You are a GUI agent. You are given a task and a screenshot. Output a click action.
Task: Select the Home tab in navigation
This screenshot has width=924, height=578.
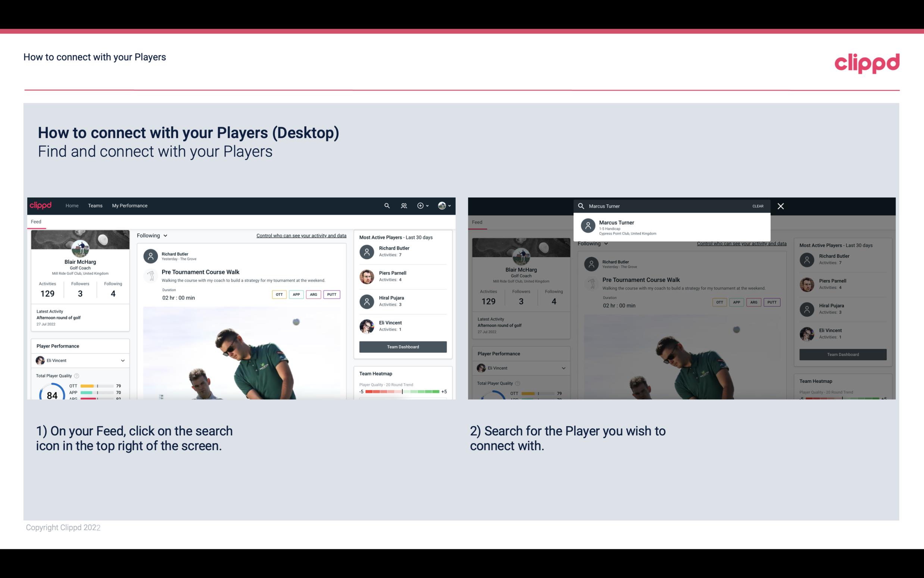coord(72,205)
